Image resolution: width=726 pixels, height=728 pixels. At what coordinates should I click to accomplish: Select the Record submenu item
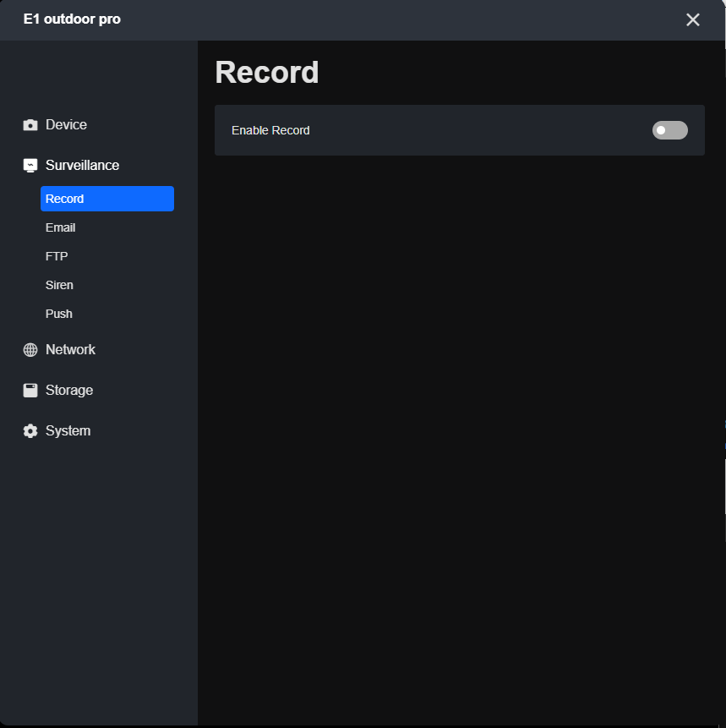tap(106, 199)
